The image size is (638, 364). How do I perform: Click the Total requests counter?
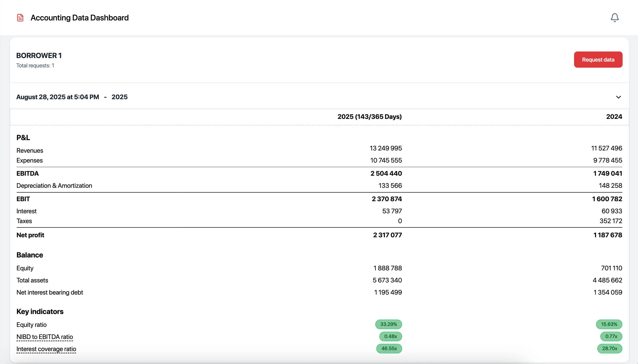[35, 65]
